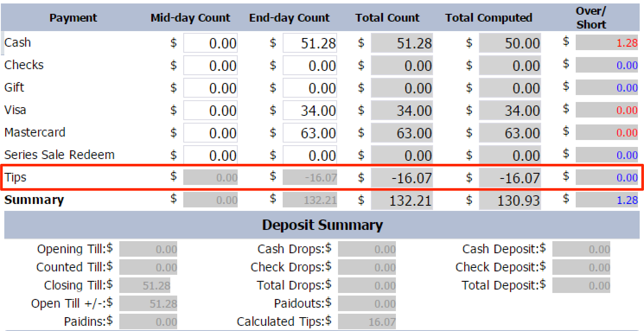Select the Open Till +/- value 51.28
Image resolution: width=644 pixels, height=331 pixels.
point(148,304)
